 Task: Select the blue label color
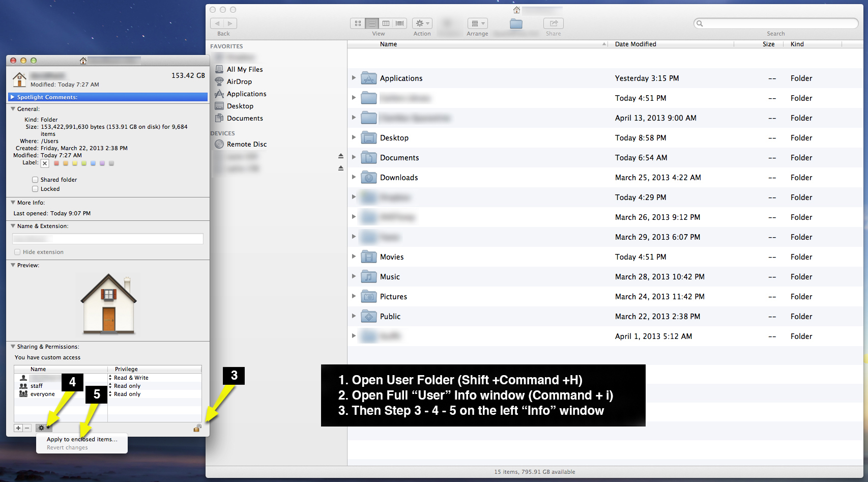click(93, 163)
